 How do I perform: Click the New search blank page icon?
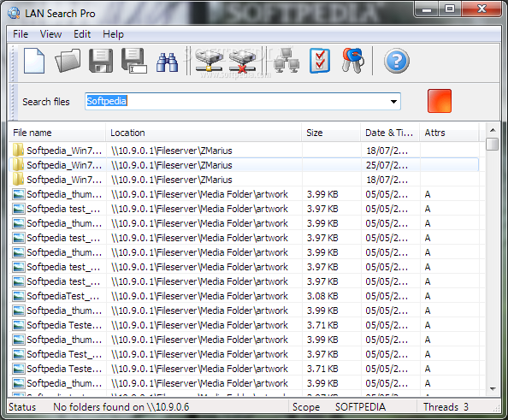pyautogui.click(x=34, y=61)
